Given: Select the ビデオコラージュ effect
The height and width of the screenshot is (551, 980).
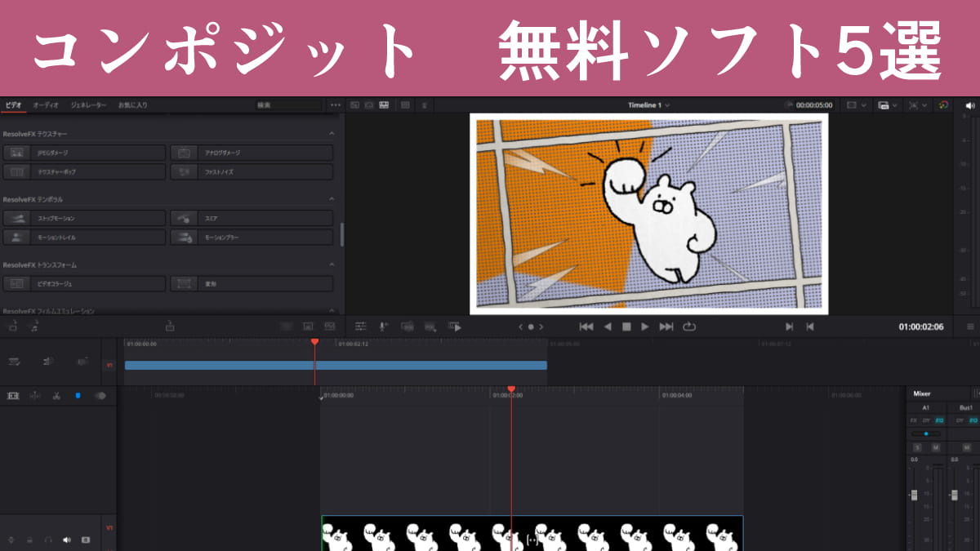Looking at the screenshot, I should pyautogui.click(x=85, y=284).
